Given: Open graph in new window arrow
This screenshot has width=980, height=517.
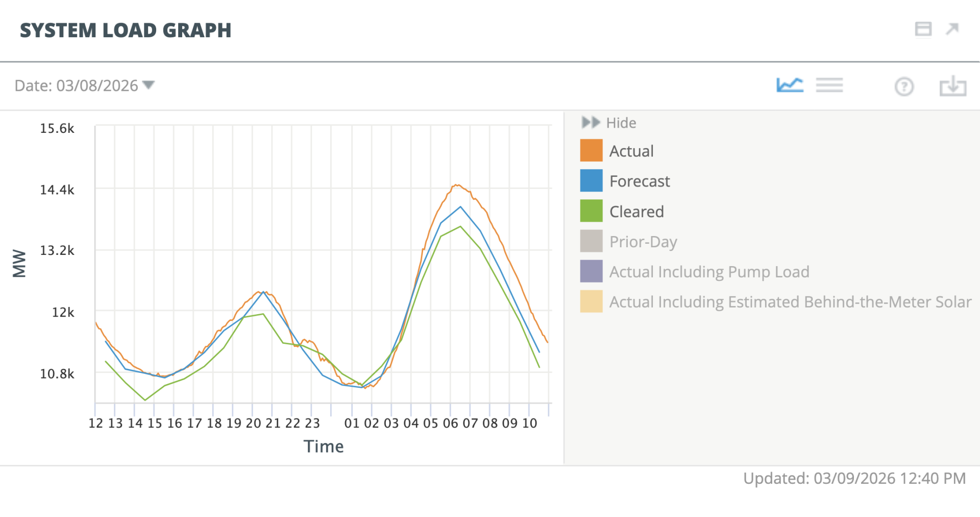Looking at the screenshot, I should [x=952, y=29].
